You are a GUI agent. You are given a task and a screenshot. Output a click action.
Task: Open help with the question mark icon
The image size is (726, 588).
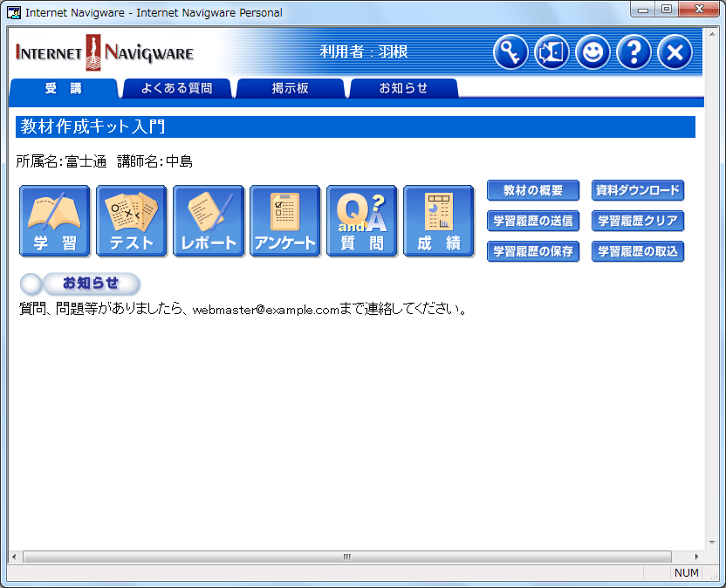pos(634,52)
